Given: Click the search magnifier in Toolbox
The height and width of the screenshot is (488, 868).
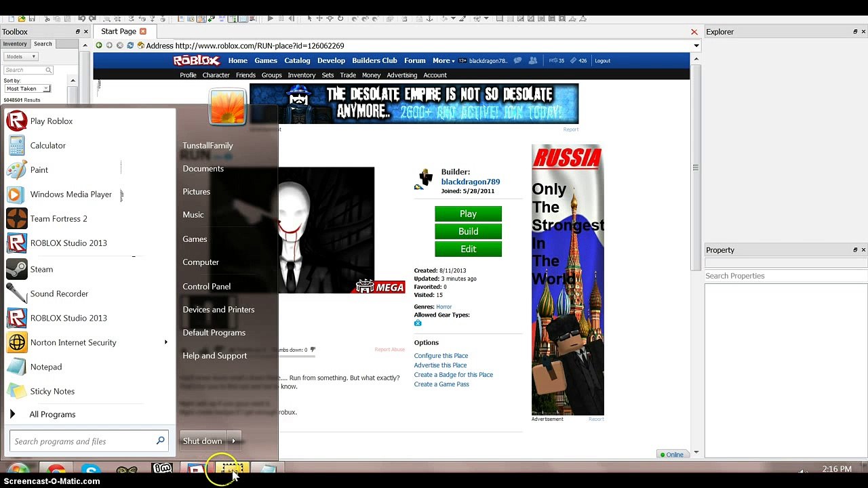Looking at the screenshot, I should point(49,70).
